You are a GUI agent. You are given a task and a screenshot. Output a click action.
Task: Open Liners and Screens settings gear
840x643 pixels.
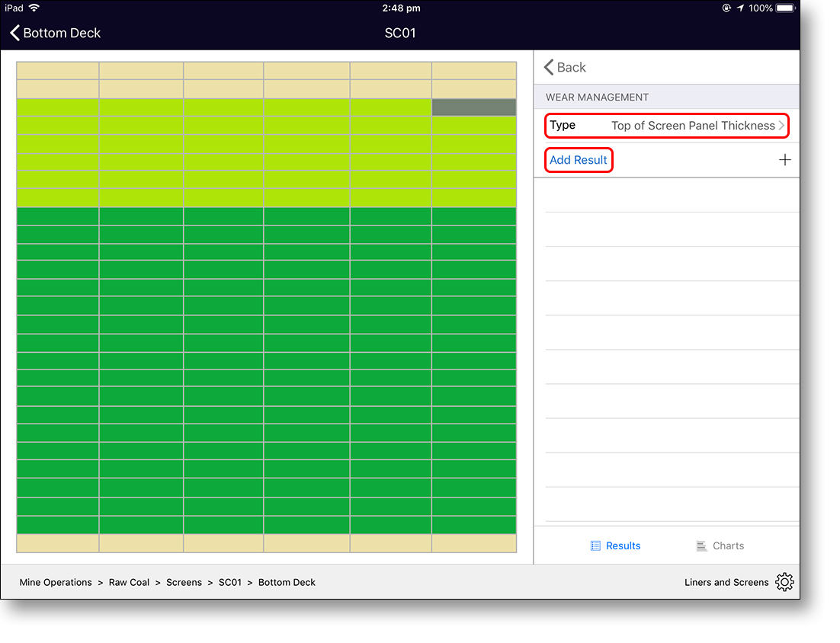pos(785,583)
